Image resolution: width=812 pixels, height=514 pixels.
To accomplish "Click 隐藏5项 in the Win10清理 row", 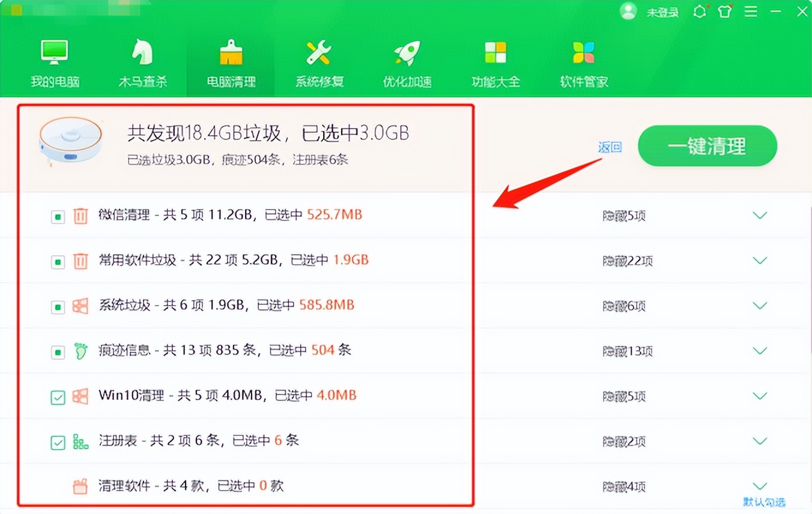I will (x=624, y=397).
